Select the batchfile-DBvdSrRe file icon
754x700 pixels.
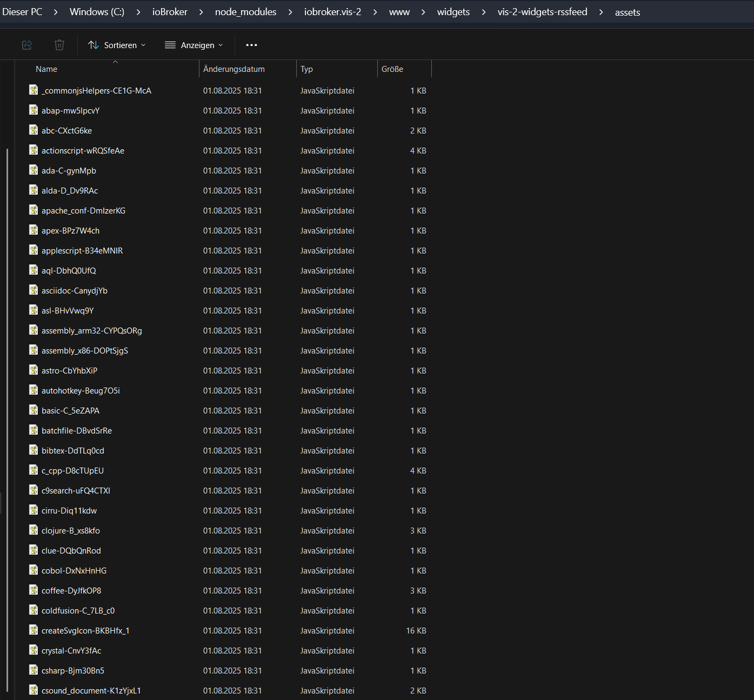[34, 430]
